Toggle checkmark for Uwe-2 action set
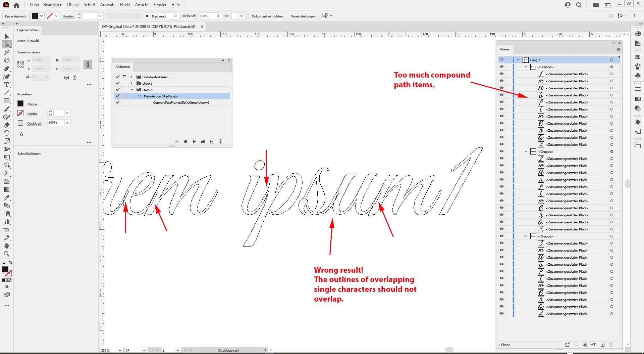Image resolution: width=644 pixels, height=354 pixels. click(118, 90)
